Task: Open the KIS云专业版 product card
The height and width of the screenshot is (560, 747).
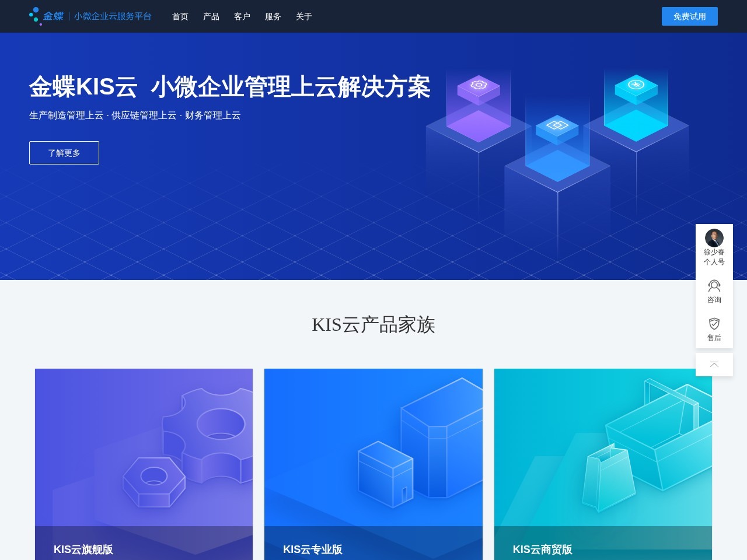Action: tap(373, 464)
